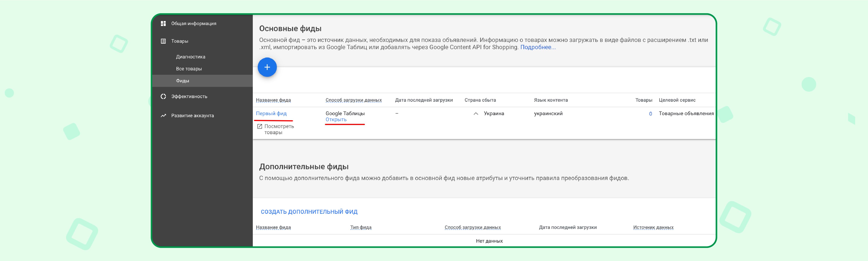The width and height of the screenshot is (868, 261).
Task: Click the 0 products count link
Action: coord(650,114)
